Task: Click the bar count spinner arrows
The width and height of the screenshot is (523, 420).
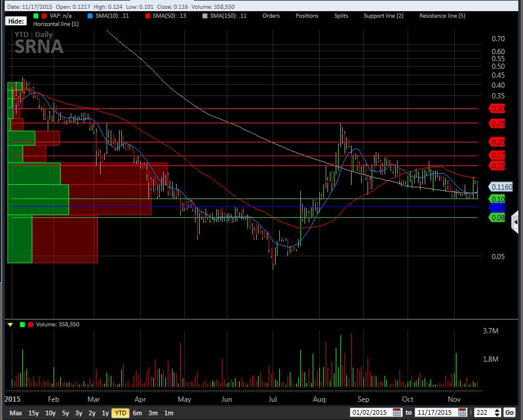Action: tap(497, 413)
